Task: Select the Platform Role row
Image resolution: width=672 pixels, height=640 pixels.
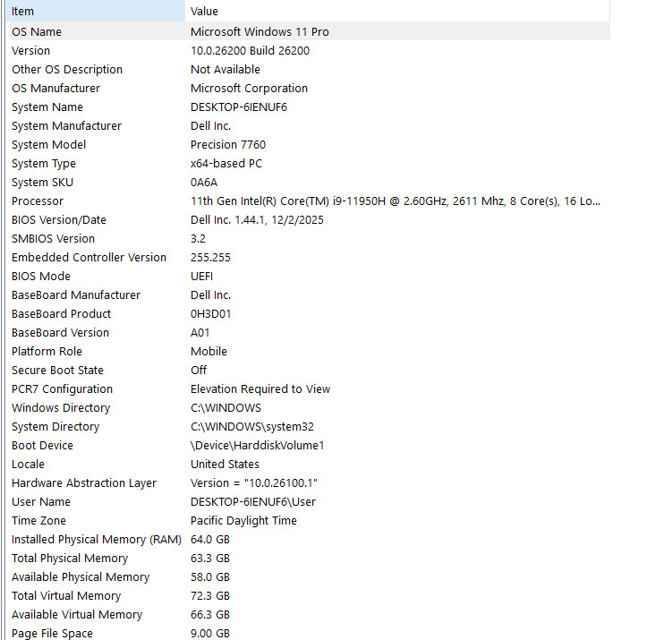Action: (x=310, y=352)
